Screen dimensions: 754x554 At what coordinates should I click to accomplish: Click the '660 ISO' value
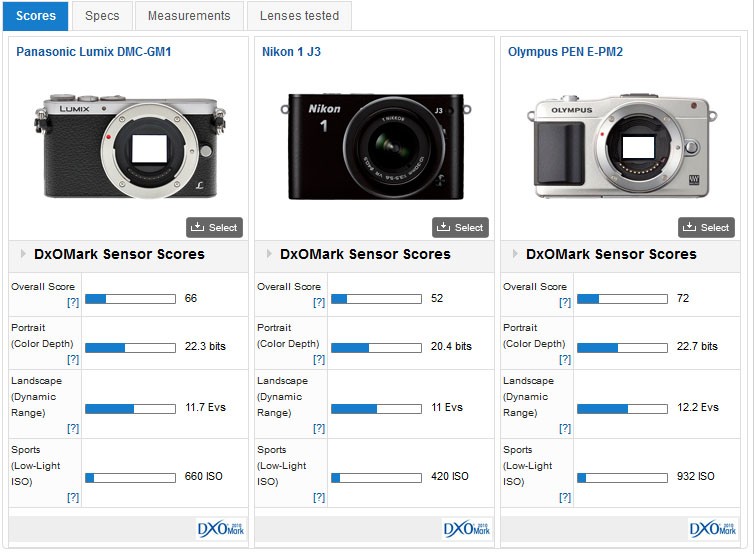tap(203, 477)
